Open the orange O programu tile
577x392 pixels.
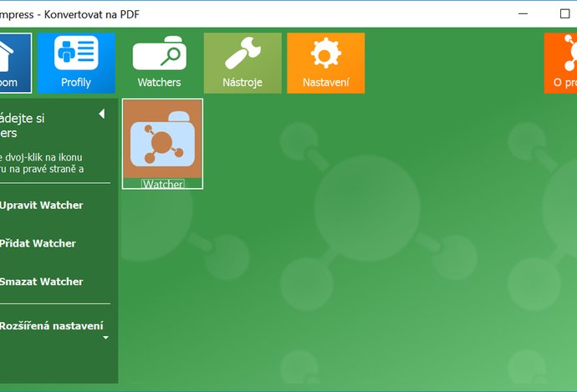coord(561,63)
